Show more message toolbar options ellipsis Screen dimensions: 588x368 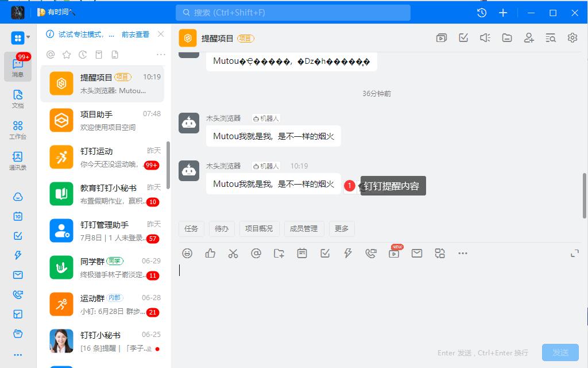tap(463, 254)
